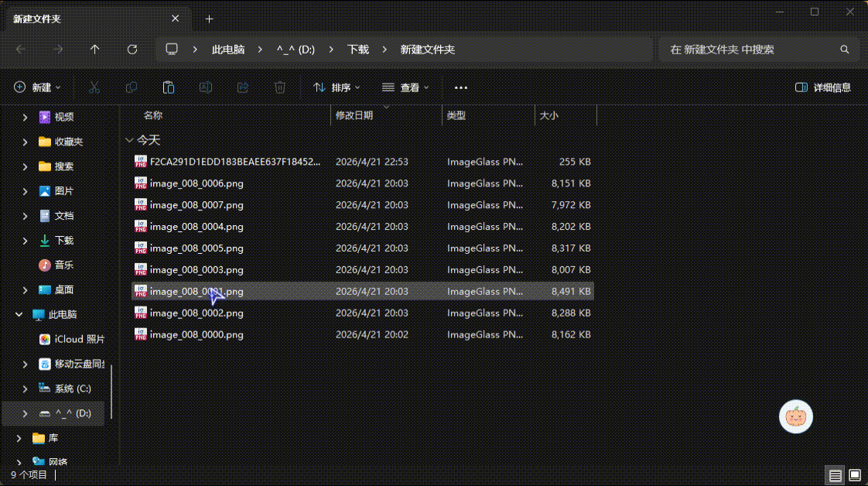The image size is (868, 486).
Task: Open the three-dot more options menu
Action: pyautogui.click(x=461, y=87)
